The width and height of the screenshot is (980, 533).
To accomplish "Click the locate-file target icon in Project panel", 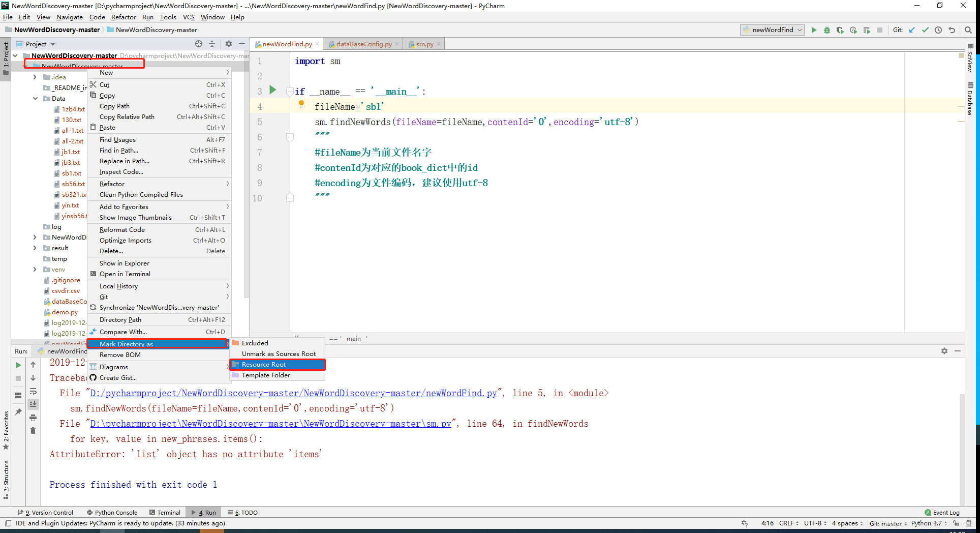I will 199,44.
